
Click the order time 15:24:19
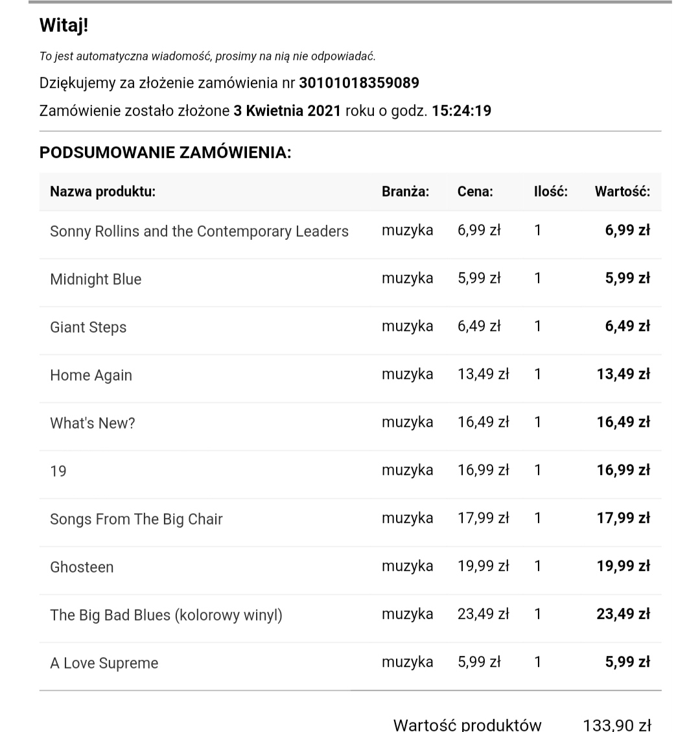461,111
